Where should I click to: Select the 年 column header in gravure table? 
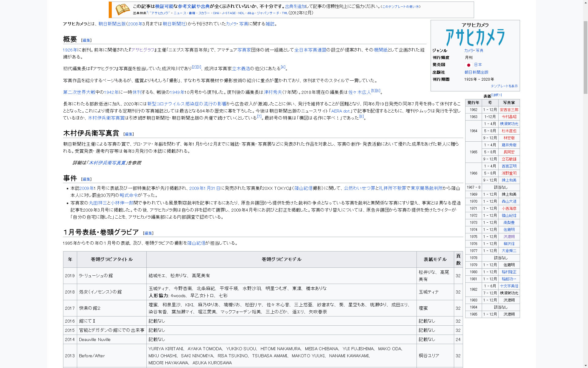pyautogui.click(x=70, y=259)
